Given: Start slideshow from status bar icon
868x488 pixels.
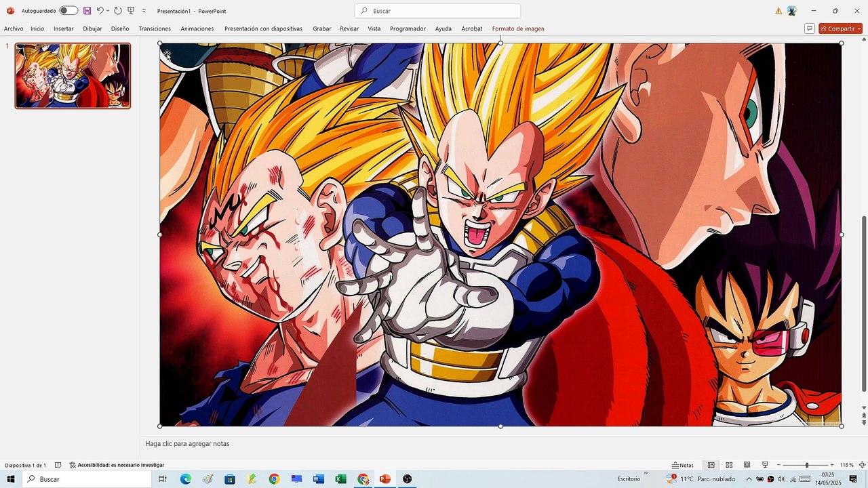Looking at the screenshot, I should pyautogui.click(x=765, y=465).
